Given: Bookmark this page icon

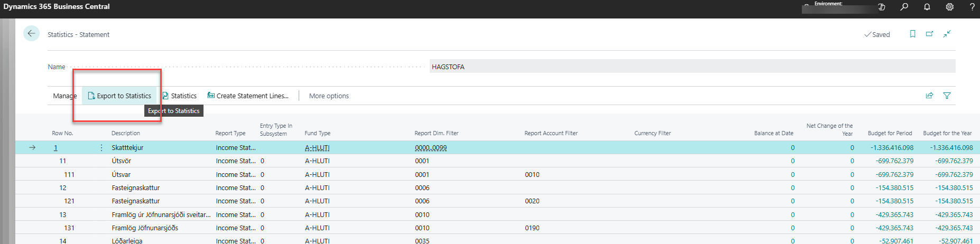Looking at the screenshot, I should (912, 34).
